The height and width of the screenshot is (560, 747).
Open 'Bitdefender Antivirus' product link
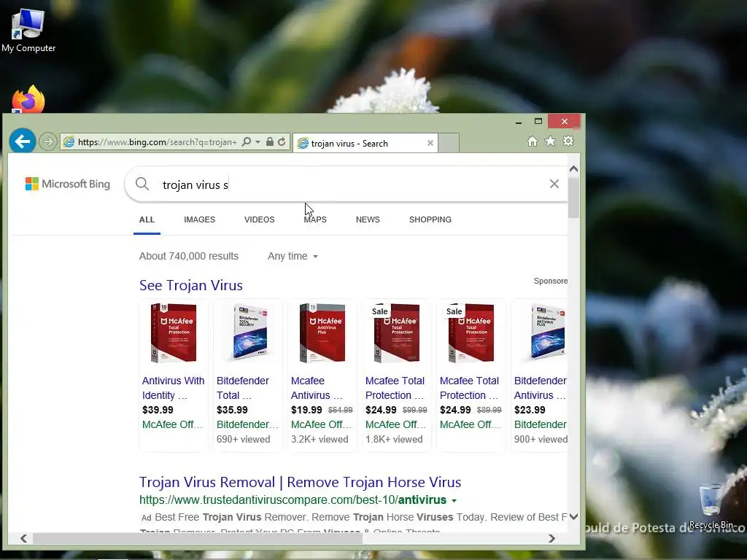coord(541,388)
